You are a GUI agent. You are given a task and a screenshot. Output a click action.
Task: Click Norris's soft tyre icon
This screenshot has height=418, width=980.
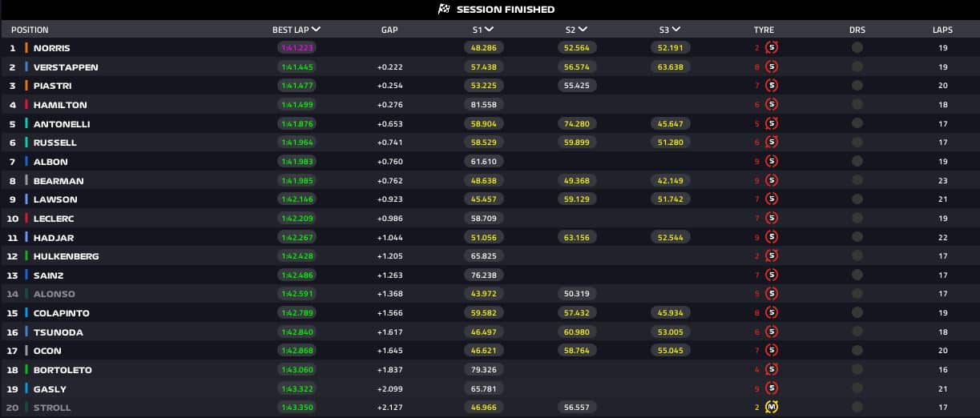772,48
